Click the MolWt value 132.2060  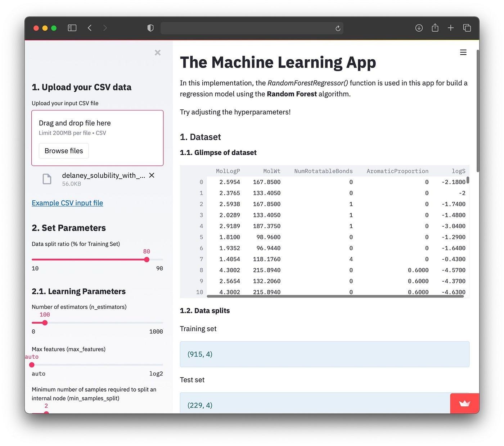[x=266, y=281]
